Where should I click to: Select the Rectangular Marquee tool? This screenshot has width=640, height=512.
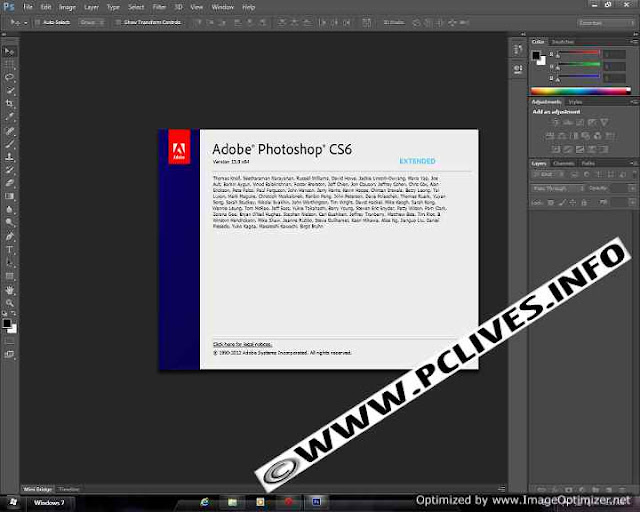pos(9,65)
